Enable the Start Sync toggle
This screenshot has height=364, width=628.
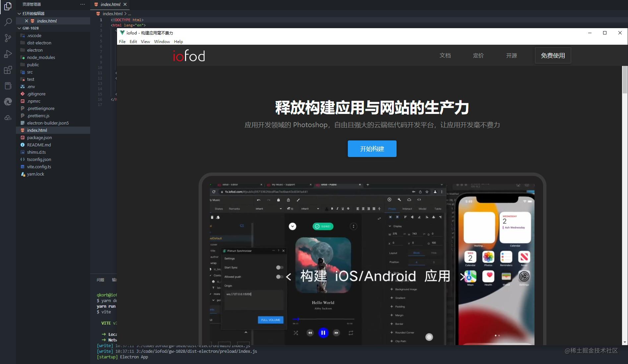[x=280, y=267]
